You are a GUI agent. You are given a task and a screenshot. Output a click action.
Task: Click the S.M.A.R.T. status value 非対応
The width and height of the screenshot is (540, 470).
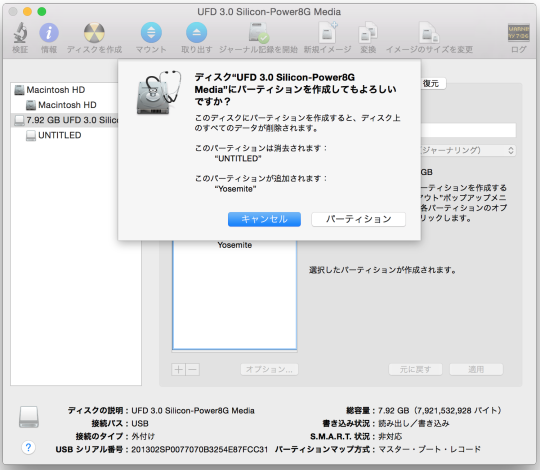[x=390, y=437]
